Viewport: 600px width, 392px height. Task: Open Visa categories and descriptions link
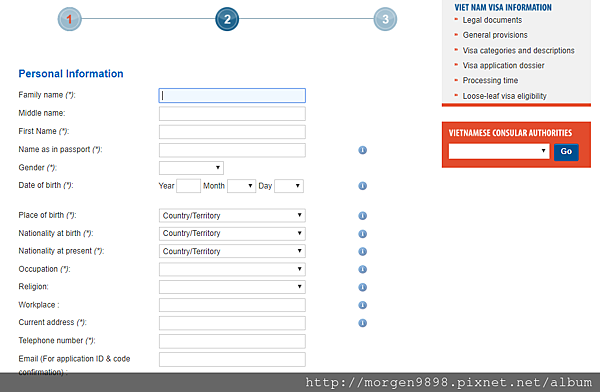518,50
